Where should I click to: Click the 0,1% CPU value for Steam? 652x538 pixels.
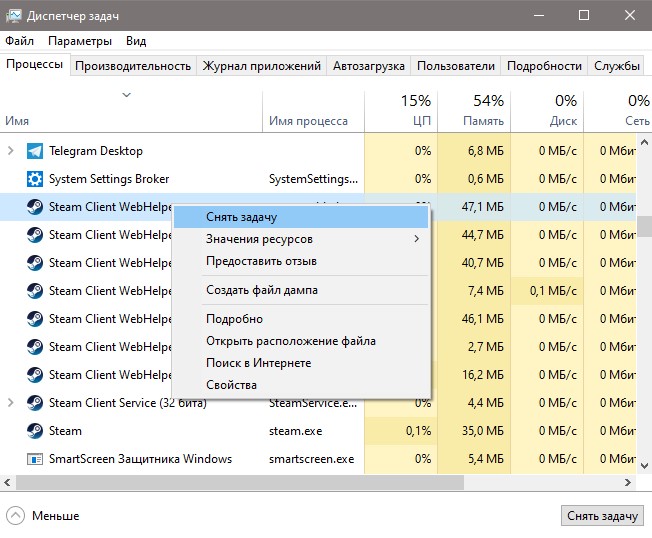pyautogui.click(x=418, y=431)
